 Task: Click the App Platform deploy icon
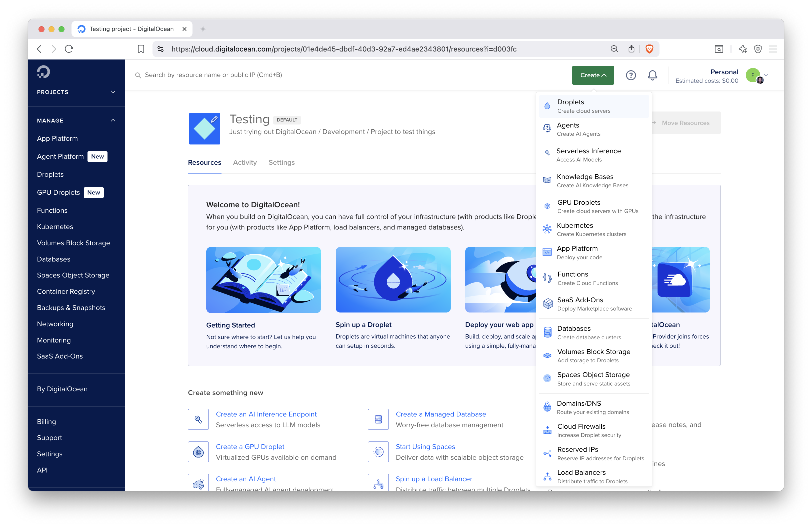pos(547,252)
